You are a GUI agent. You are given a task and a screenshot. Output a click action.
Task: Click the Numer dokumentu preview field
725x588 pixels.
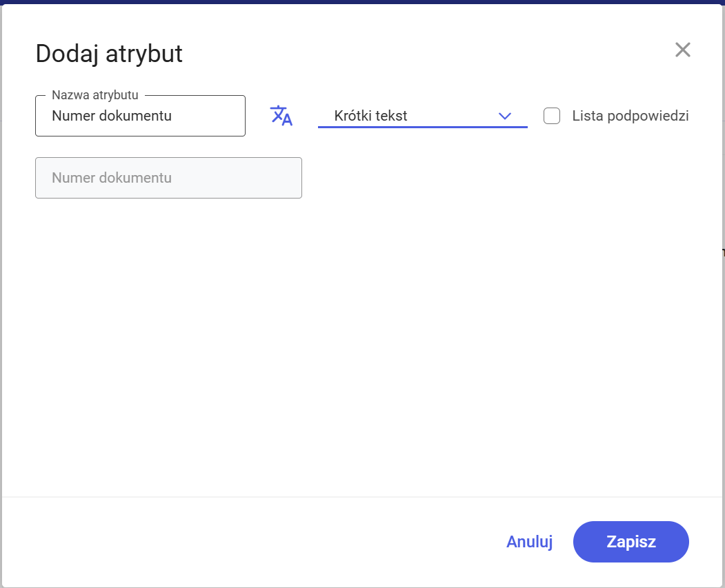[168, 178]
